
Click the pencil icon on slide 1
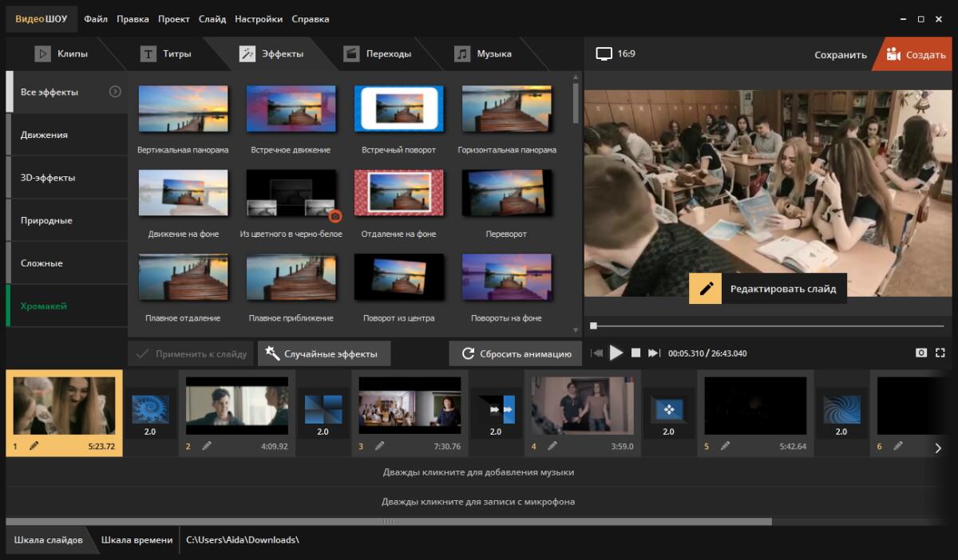pyautogui.click(x=34, y=446)
